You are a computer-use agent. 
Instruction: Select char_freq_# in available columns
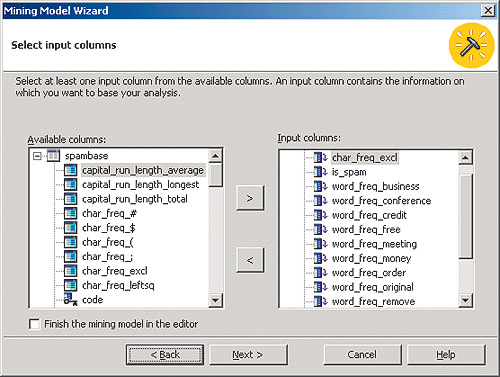point(109,213)
